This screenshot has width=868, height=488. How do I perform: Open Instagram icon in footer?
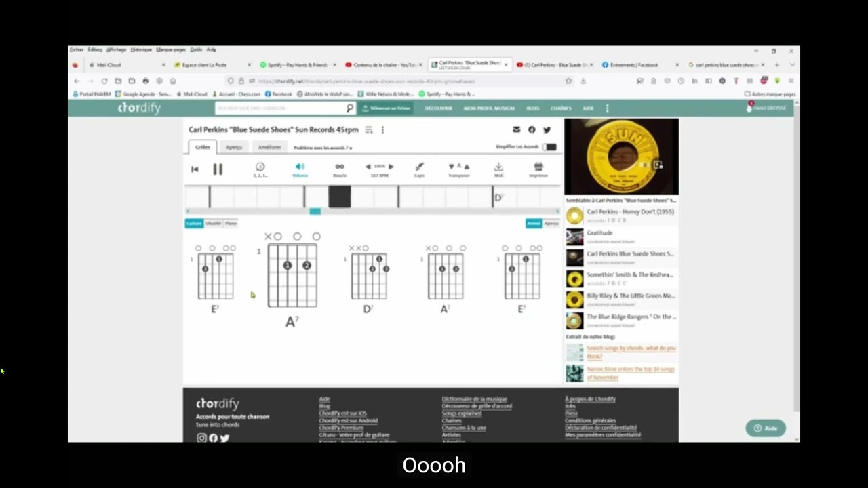click(201, 438)
